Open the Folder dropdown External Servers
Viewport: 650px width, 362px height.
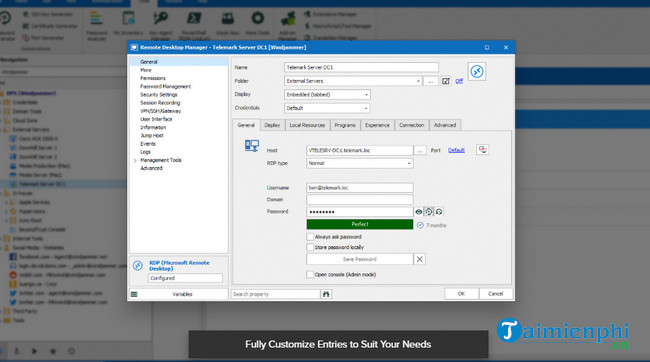[353, 81]
